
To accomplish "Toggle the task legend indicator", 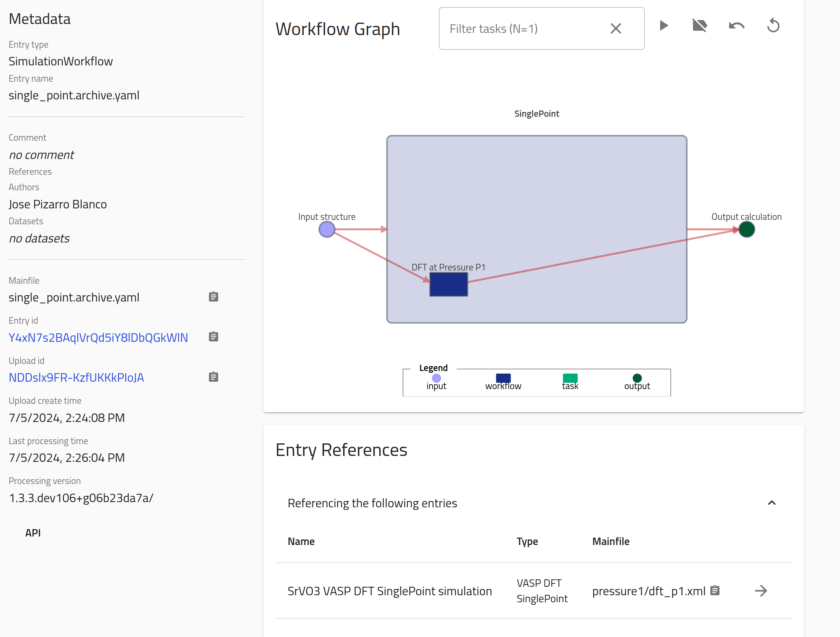I will (570, 377).
